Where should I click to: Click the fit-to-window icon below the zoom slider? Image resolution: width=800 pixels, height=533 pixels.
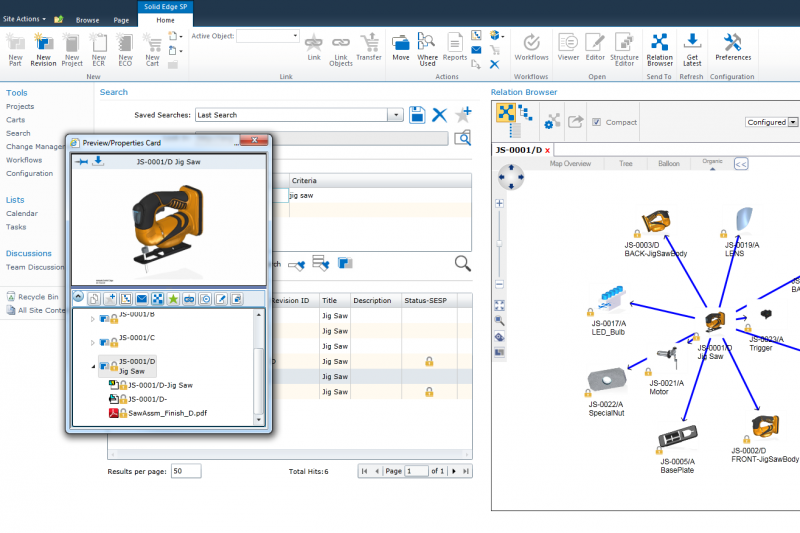[x=499, y=305]
